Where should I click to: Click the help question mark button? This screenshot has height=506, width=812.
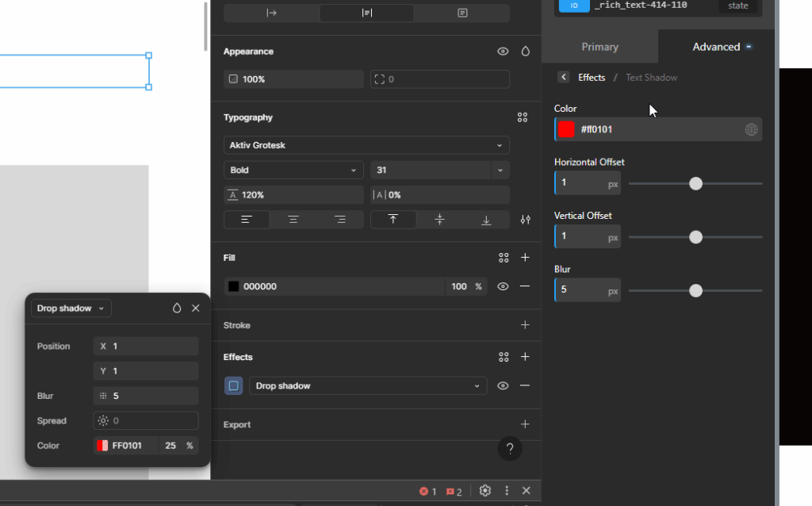tap(510, 449)
